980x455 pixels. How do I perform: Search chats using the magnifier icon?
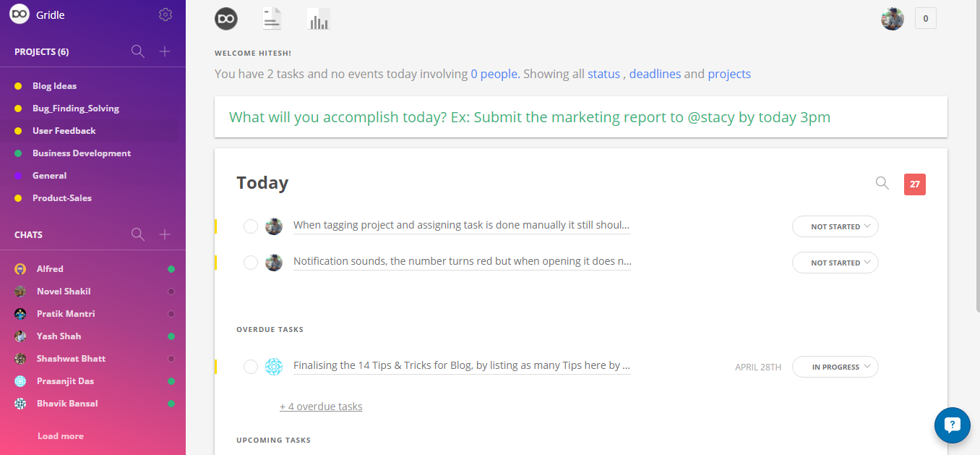click(x=138, y=234)
